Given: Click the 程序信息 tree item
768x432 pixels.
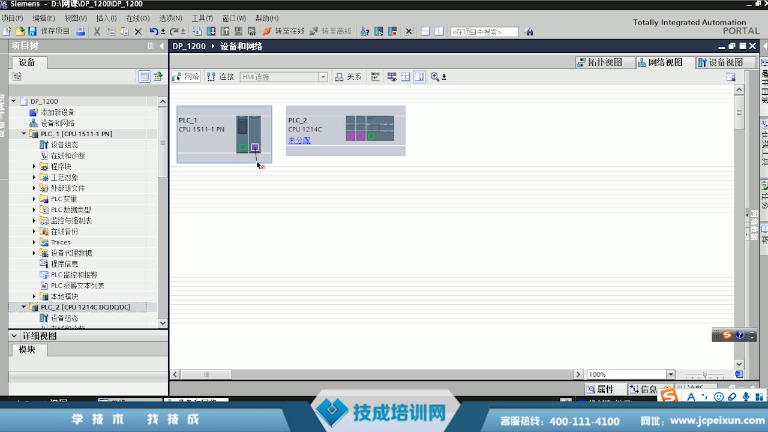Looking at the screenshot, I should coord(64,264).
